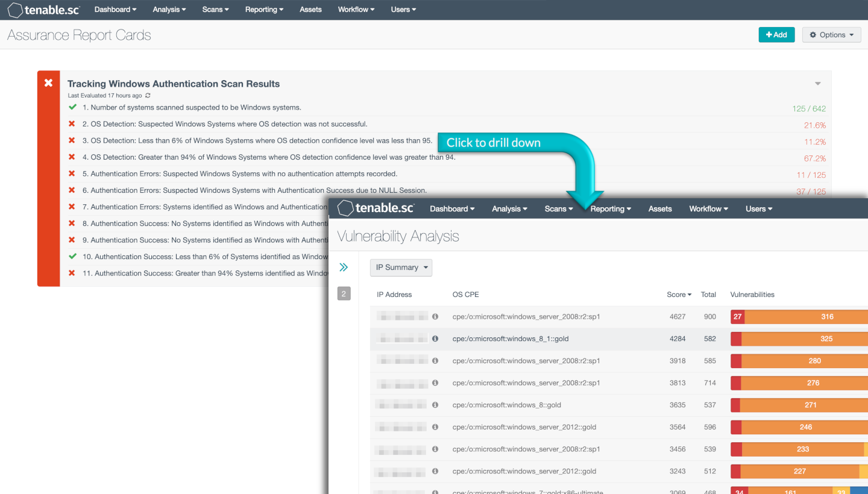Screen dimensions: 868x494
Task: Click score value 4284
Action: (x=678, y=339)
